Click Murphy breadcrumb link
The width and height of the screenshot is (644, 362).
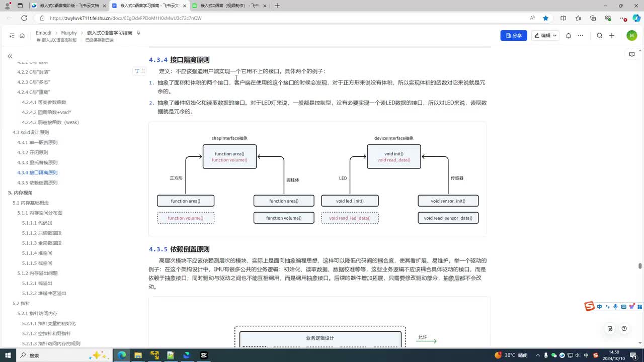(69, 33)
